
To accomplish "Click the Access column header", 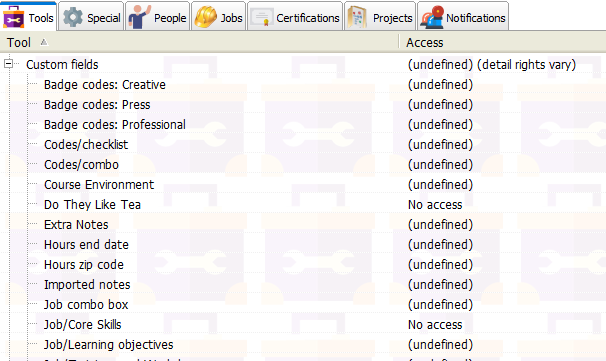I will tap(502, 42).
